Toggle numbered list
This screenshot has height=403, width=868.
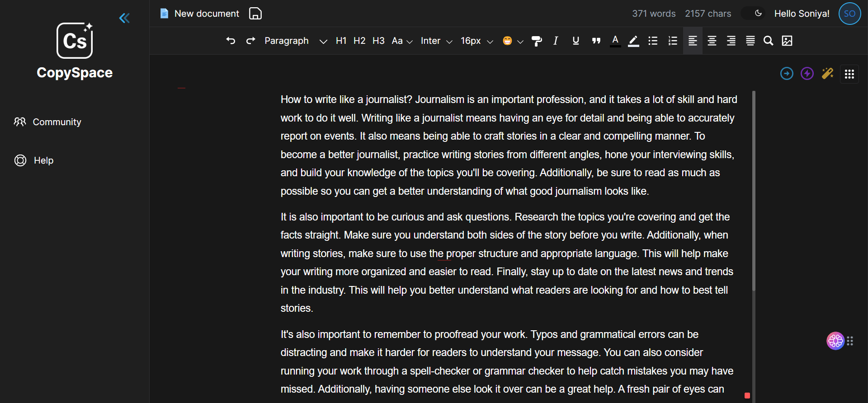pyautogui.click(x=673, y=41)
